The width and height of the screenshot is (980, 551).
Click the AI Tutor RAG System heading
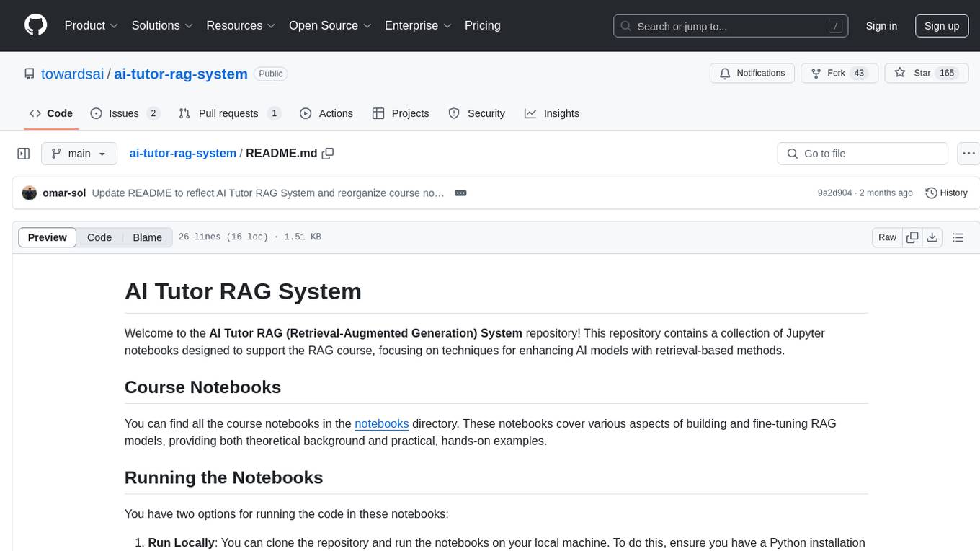[243, 291]
